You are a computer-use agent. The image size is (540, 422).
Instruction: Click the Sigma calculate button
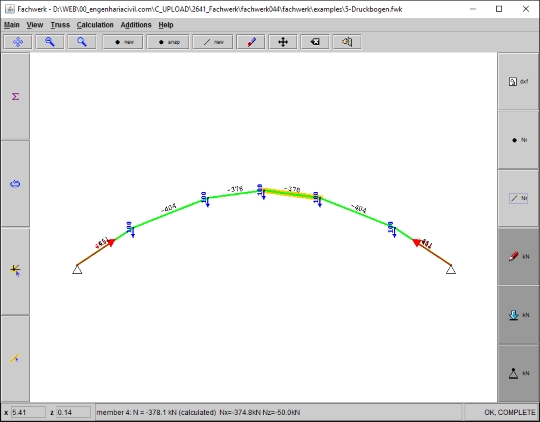(15, 96)
